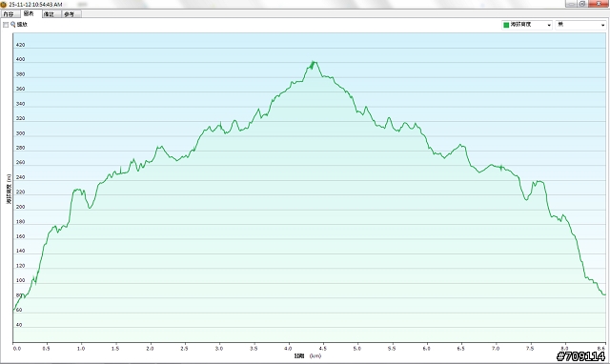Open the 海拔高度 data series dropdown

click(x=527, y=25)
